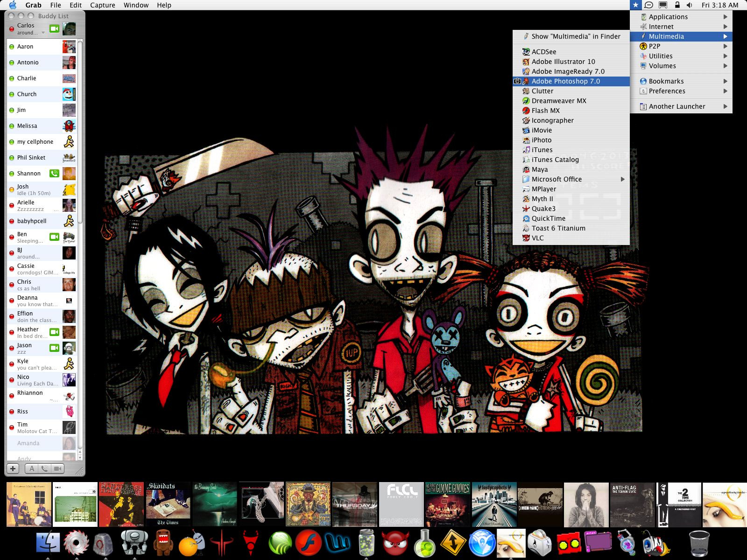
Task: Click the add buddy plus button
Action: (13, 469)
